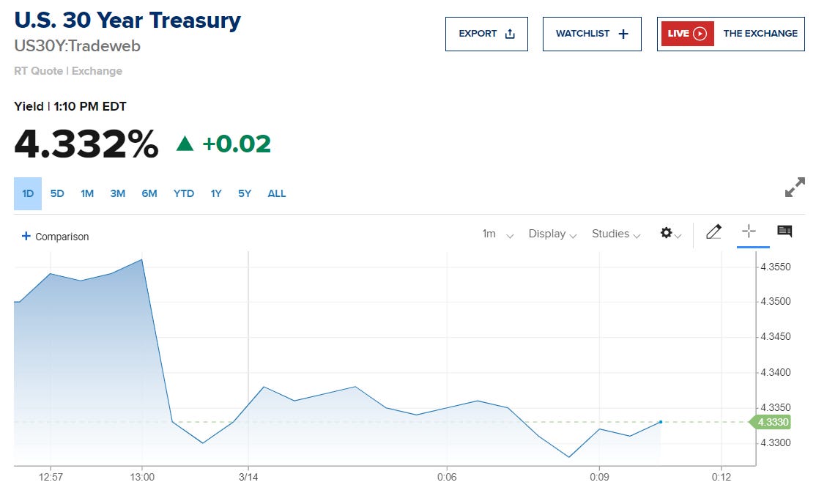The image size is (816, 504).
Task: Show the ALL time range
Action: [277, 193]
